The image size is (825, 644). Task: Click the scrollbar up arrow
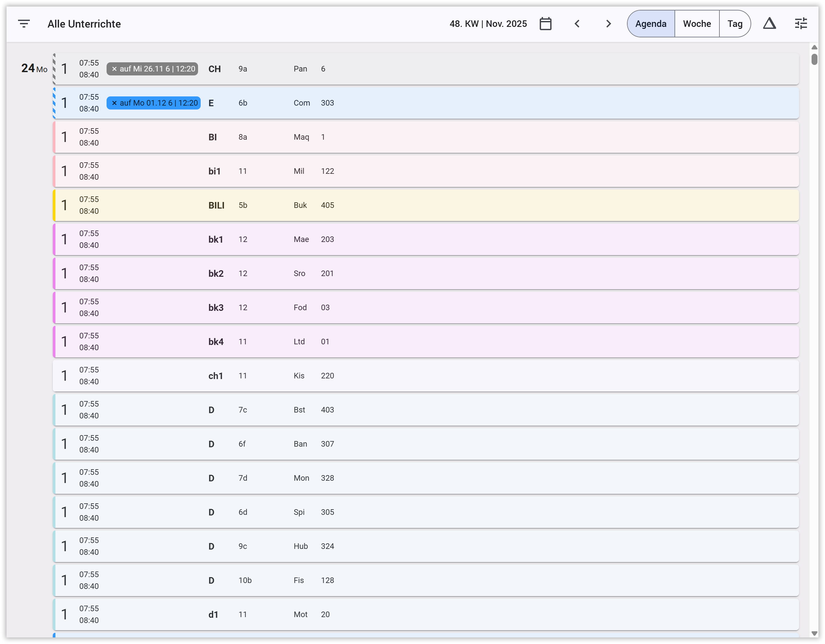[x=814, y=47]
